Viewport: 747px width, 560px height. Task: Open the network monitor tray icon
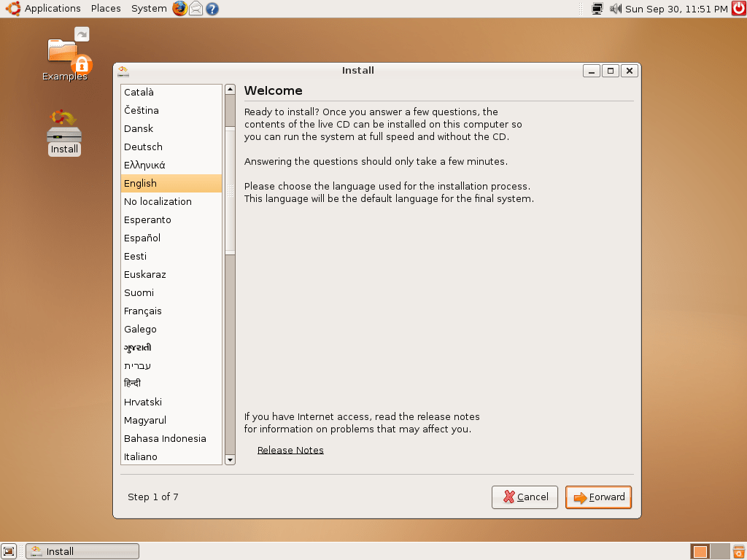pyautogui.click(x=597, y=9)
